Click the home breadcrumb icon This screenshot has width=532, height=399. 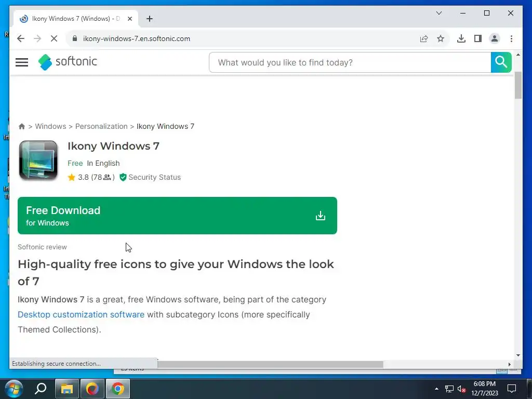(22, 126)
